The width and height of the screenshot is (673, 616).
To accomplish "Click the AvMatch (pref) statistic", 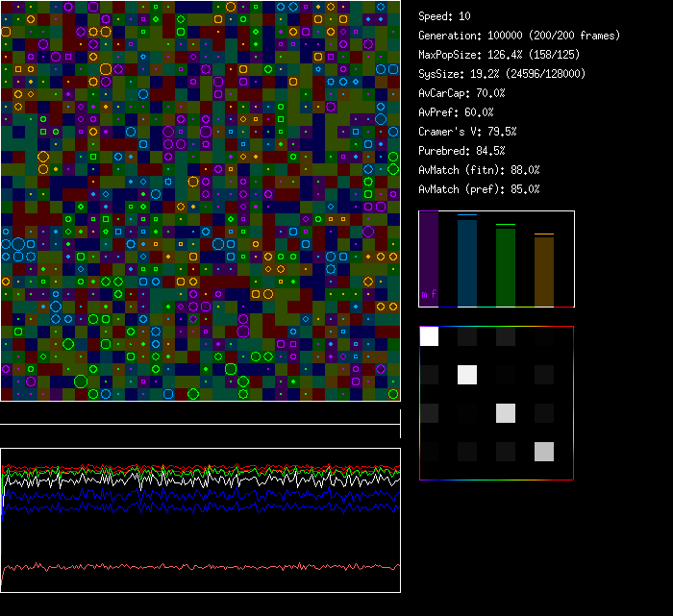I will click(479, 189).
